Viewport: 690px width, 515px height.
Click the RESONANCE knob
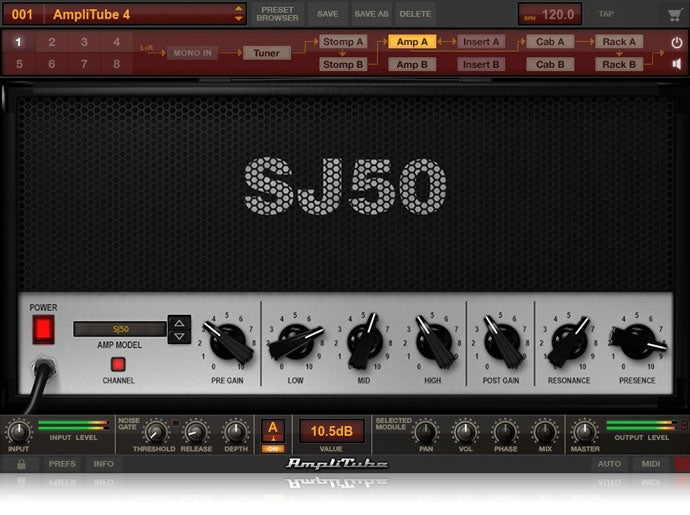(569, 342)
